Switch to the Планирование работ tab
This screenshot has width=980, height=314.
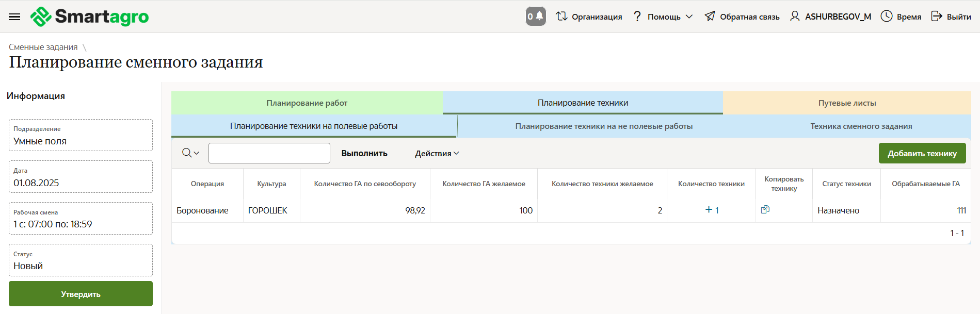coord(307,103)
